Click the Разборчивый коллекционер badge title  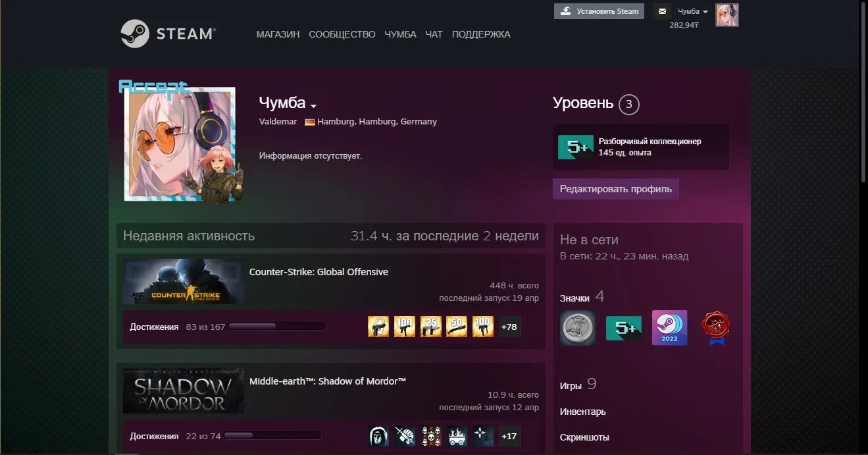[x=650, y=142]
